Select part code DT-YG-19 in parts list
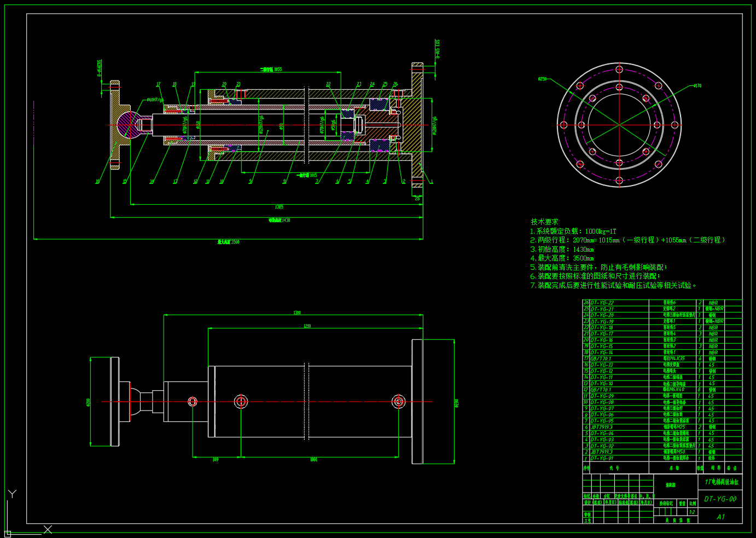Image resolution: width=756 pixels, height=538 pixels. (x=602, y=321)
